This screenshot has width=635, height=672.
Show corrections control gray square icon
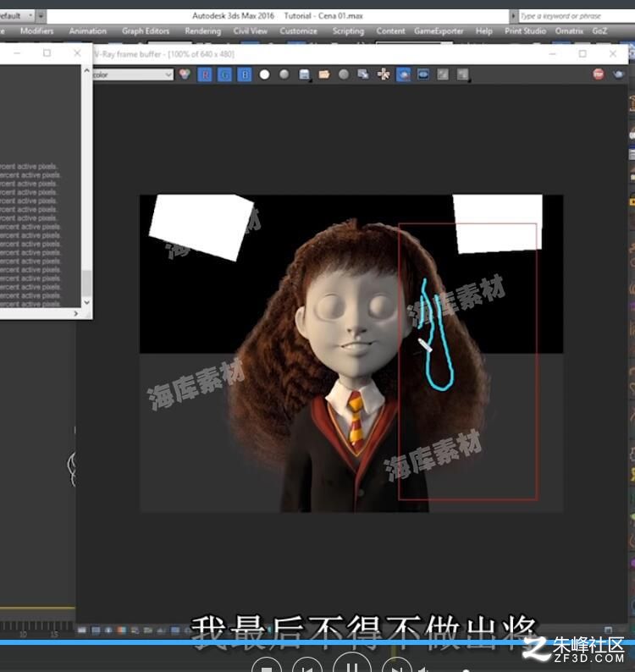[443, 74]
